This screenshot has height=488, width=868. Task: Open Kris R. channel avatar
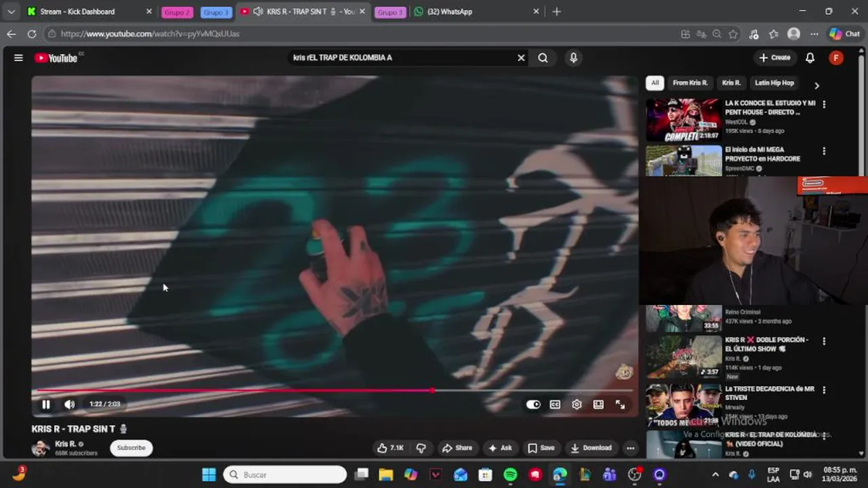point(41,448)
